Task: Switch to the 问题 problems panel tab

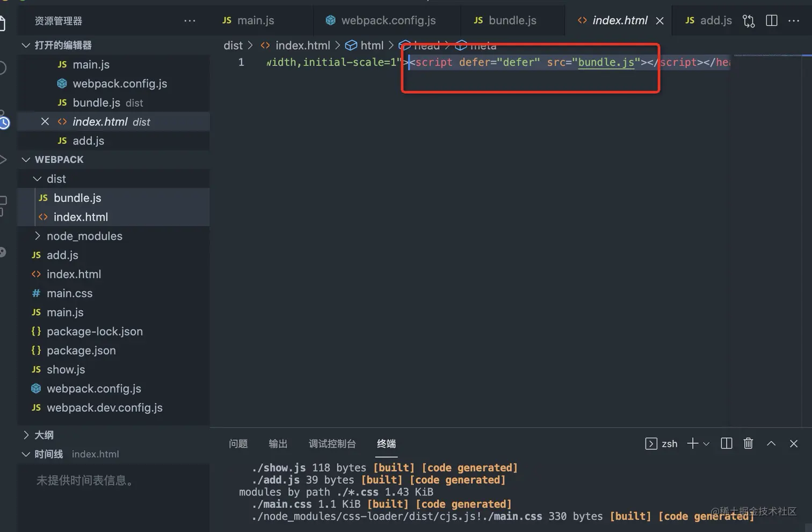Action: point(238,443)
